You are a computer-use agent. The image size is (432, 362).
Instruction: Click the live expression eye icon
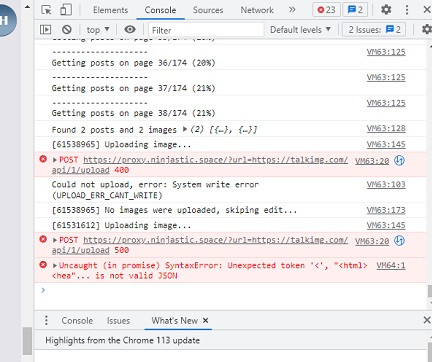click(x=130, y=29)
